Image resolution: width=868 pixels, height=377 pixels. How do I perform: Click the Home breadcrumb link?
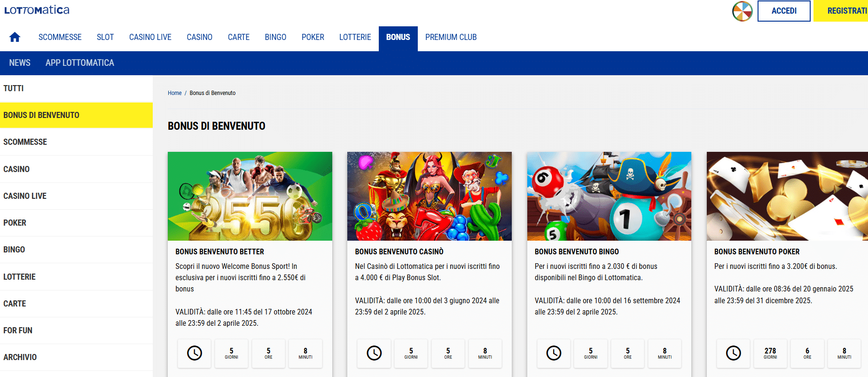[174, 93]
